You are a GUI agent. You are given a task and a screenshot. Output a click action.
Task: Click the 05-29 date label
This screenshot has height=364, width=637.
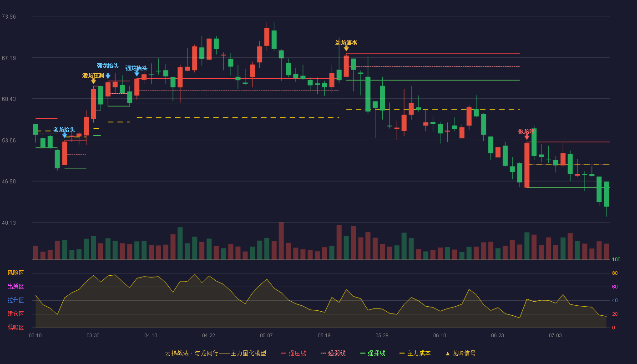382,335
